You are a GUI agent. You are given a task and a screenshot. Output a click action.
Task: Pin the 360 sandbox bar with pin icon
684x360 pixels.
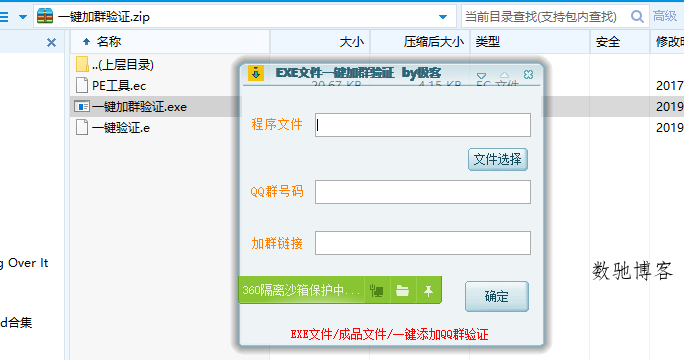coord(428,290)
